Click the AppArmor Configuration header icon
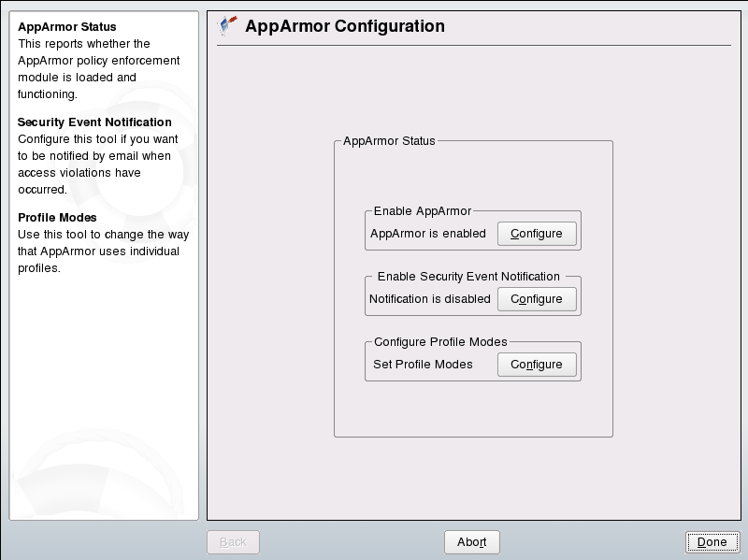The image size is (748, 560). [x=227, y=26]
